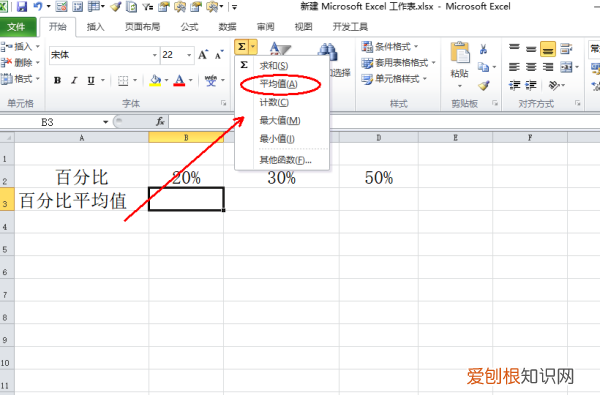600x395 pixels.
Task: Click the Save icon in quick access toolbar
Action: (x=21, y=7)
